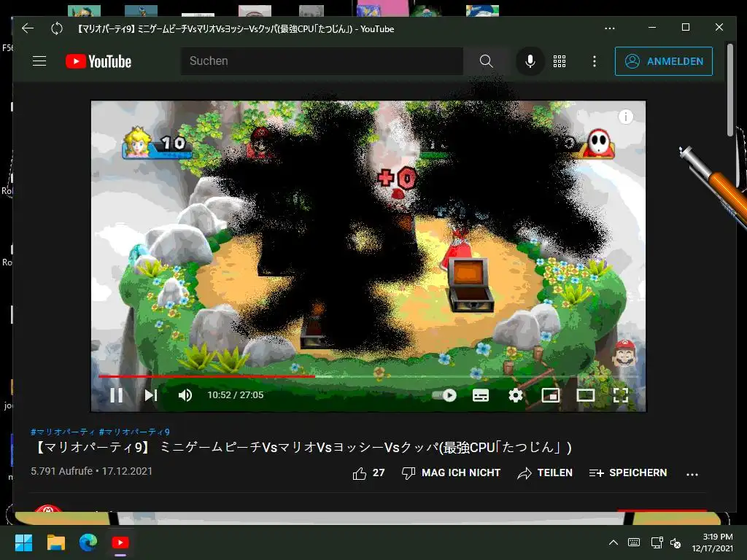This screenshot has height=560, width=747.
Task: Open the Windows Start menu
Action: click(x=23, y=542)
